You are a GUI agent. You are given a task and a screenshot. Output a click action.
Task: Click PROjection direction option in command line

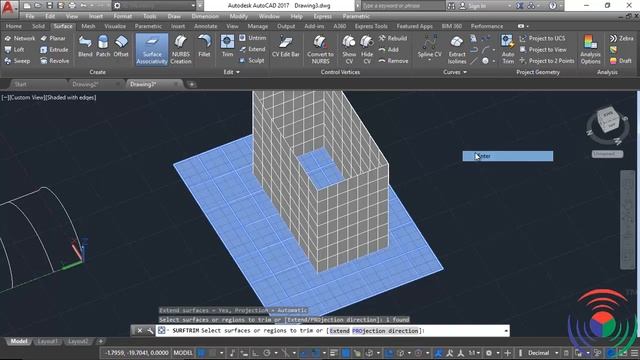pos(385,331)
